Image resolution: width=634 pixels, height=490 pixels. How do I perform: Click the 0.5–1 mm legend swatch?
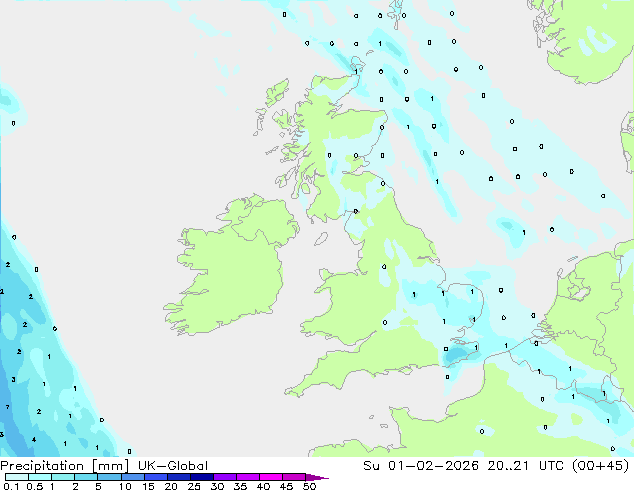tap(40, 477)
